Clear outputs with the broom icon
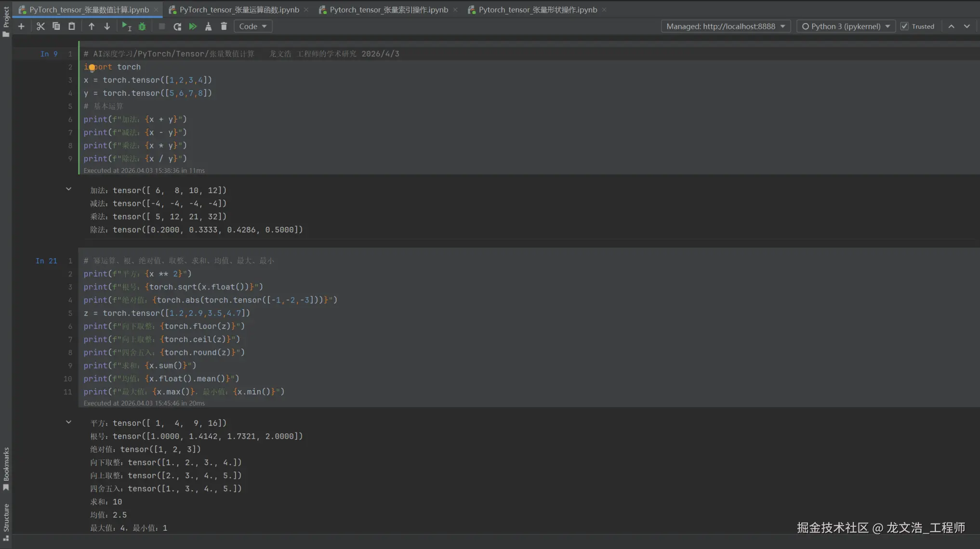The width and height of the screenshot is (980, 549). click(x=208, y=26)
